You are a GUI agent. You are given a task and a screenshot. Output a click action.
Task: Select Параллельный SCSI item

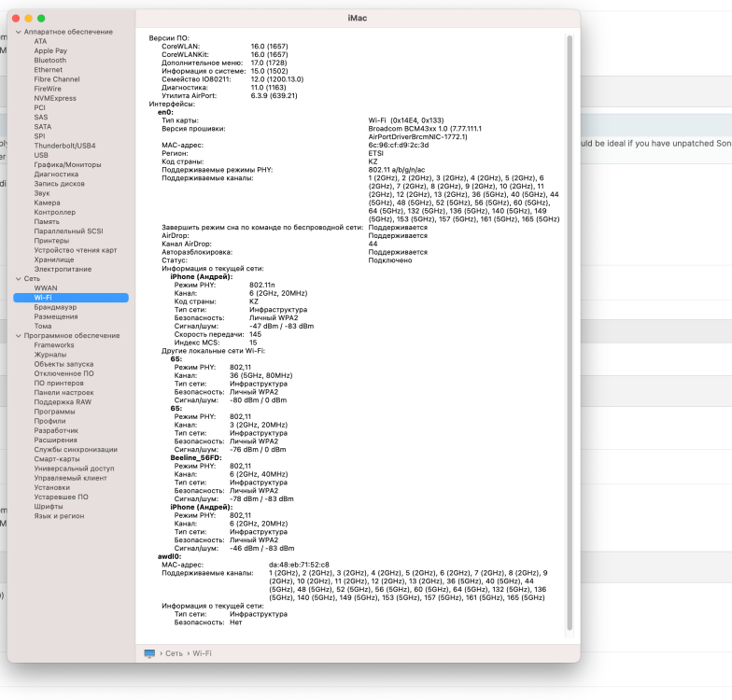point(69,231)
